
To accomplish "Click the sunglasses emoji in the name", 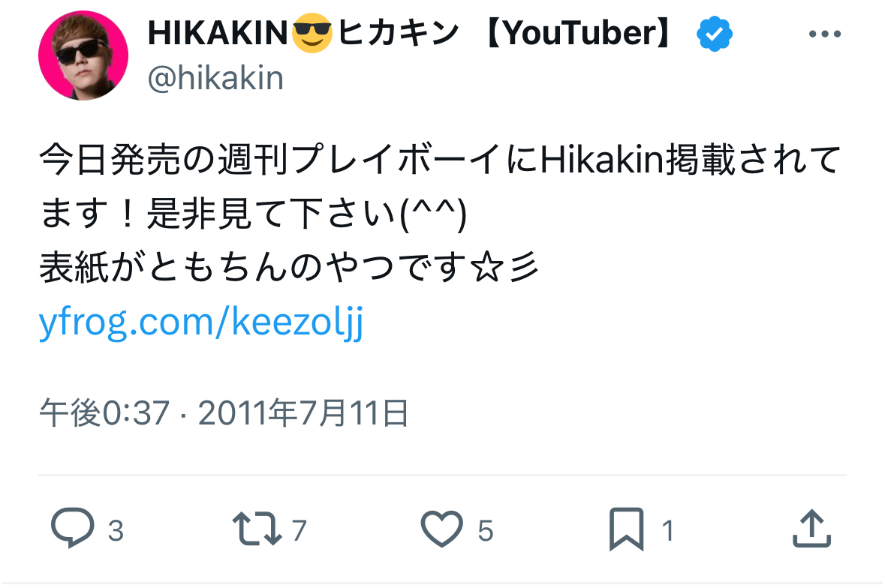I will tap(313, 34).
